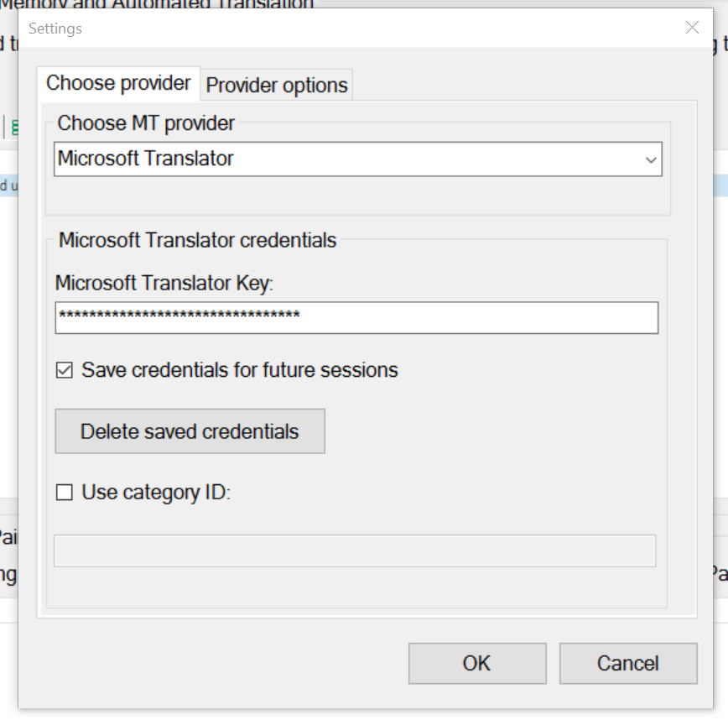Enable the Use category ID checkbox

(x=64, y=492)
